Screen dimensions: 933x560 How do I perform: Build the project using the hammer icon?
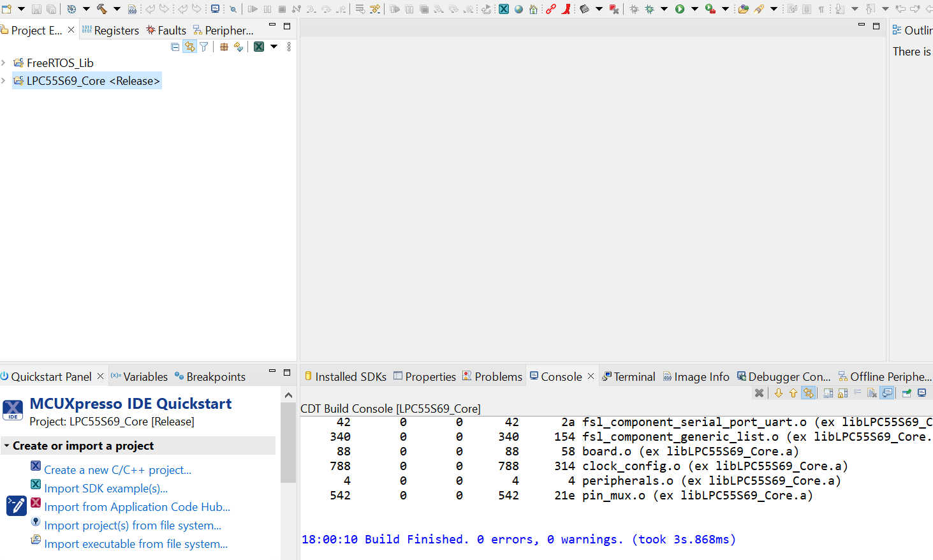(x=100, y=9)
